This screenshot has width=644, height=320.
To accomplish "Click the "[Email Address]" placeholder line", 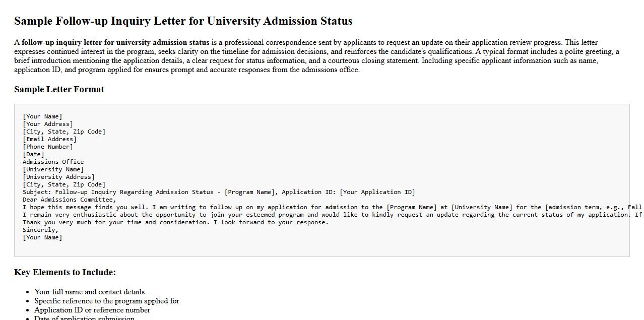I will (49, 139).
